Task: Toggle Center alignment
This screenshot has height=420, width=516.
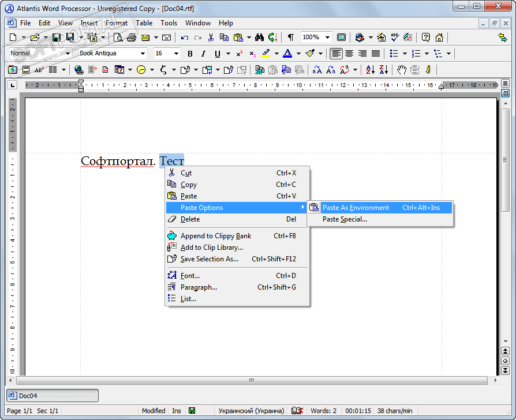Action: pyautogui.click(x=349, y=54)
